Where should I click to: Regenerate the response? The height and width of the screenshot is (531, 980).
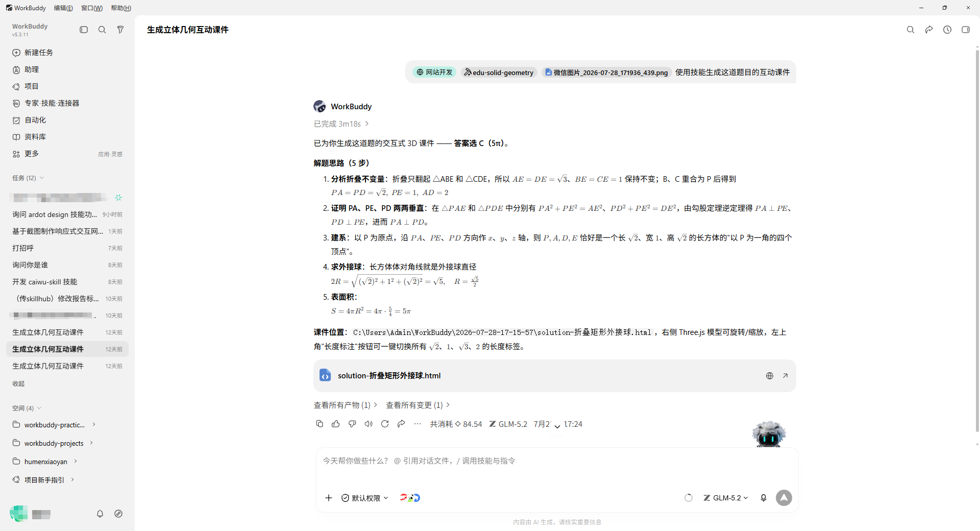pyautogui.click(x=385, y=424)
